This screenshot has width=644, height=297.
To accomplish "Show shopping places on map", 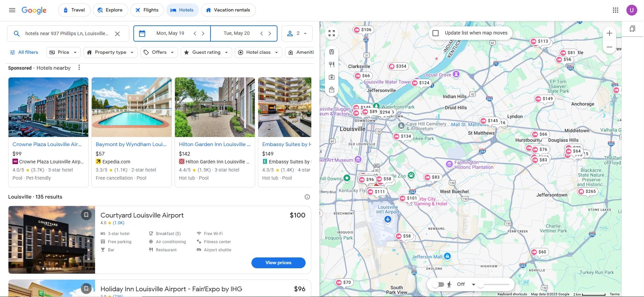I will point(332,90).
